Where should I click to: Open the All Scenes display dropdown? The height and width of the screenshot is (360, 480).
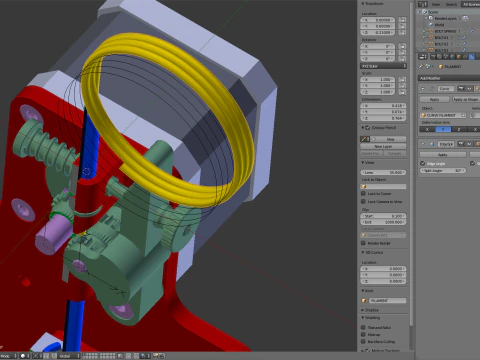[471, 4]
